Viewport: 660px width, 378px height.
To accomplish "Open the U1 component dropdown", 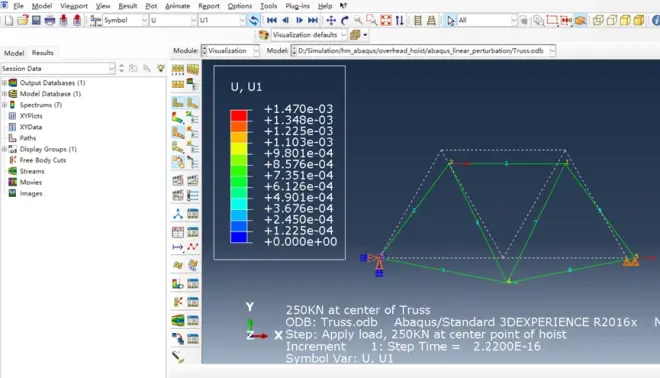I will click(x=222, y=20).
